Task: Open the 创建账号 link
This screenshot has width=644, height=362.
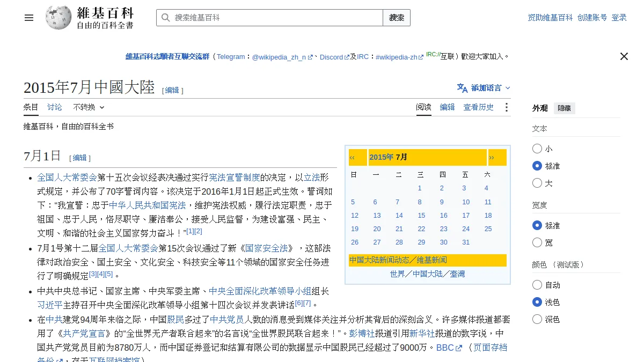Action: [592, 18]
